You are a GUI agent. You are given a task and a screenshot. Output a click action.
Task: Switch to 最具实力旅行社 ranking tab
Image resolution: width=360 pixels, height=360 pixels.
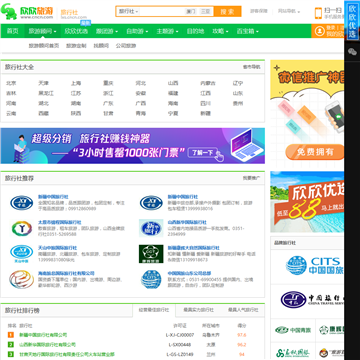coord(198,310)
